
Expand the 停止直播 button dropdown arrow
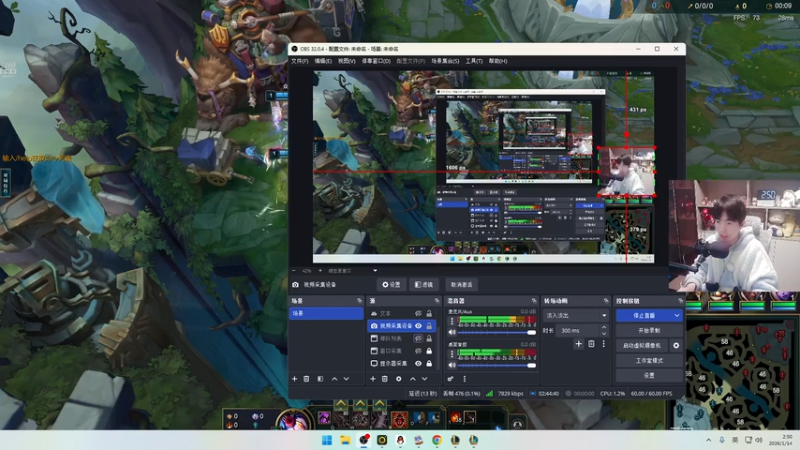[x=677, y=316]
